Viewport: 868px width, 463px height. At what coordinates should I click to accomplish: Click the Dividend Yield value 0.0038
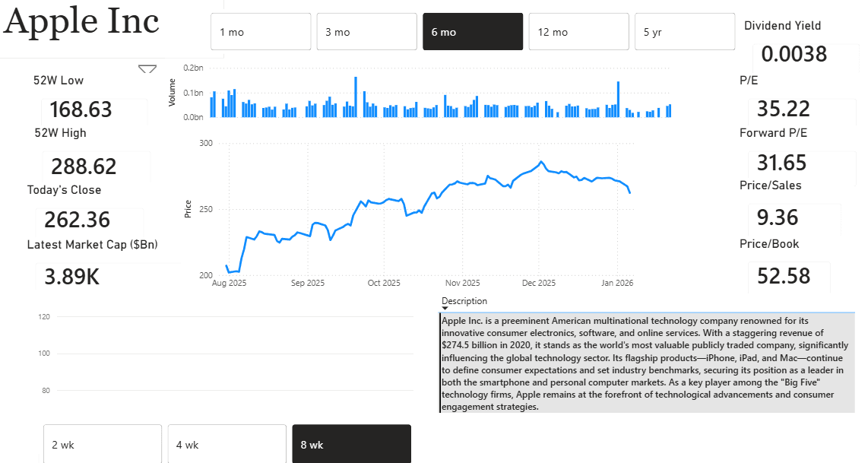[793, 54]
